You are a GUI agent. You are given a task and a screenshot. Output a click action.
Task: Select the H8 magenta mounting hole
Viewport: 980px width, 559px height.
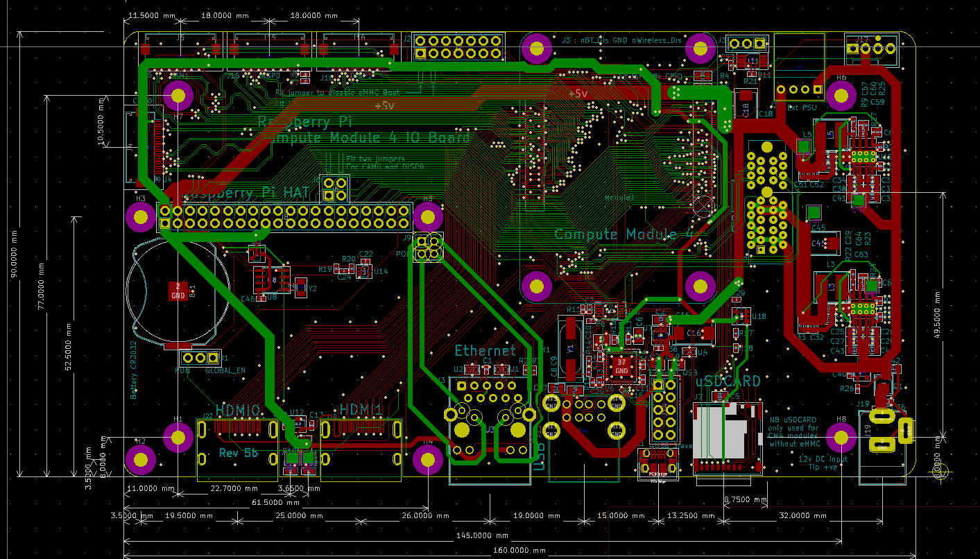(x=841, y=437)
